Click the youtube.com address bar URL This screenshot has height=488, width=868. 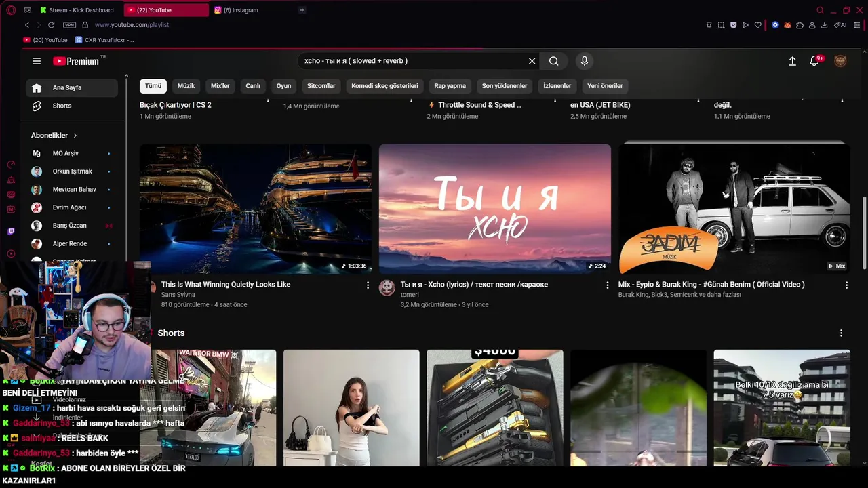pyautogui.click(x=132, y=25)
